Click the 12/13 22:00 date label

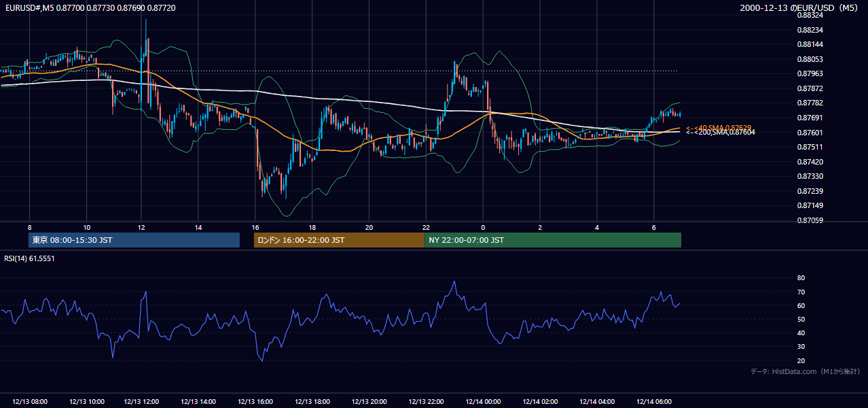(426, 402)
